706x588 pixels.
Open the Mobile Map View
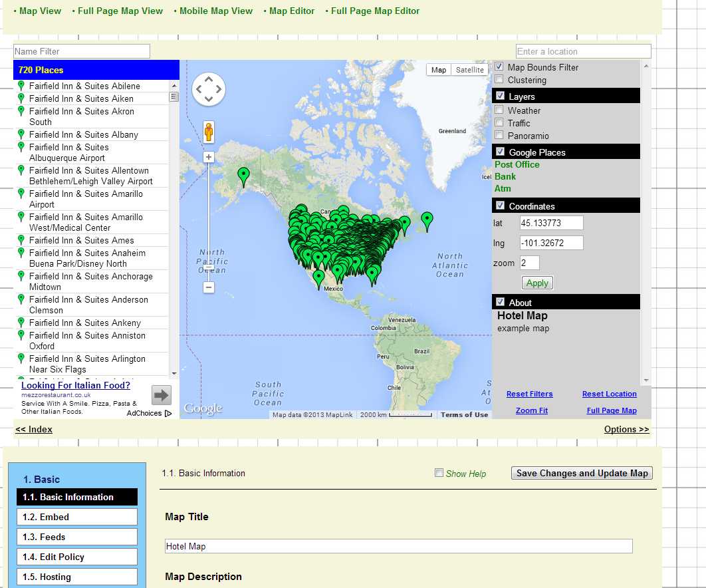pos(216,11)
